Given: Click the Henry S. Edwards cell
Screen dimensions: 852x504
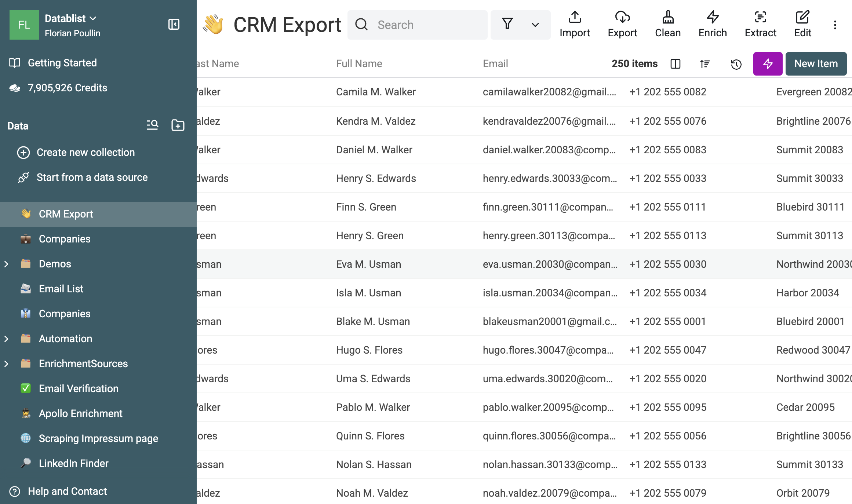Looking at the screenshot, I should pyautogui.click(x=376, y=178).
